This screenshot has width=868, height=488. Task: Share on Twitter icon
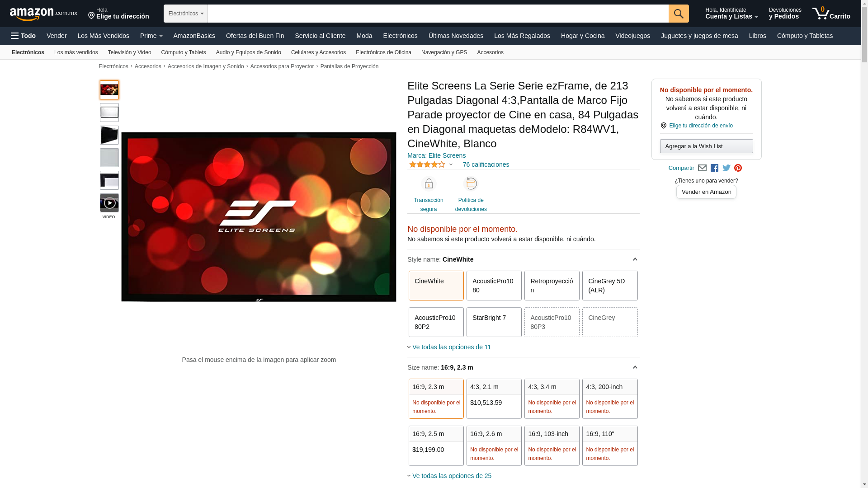point(726,168)
